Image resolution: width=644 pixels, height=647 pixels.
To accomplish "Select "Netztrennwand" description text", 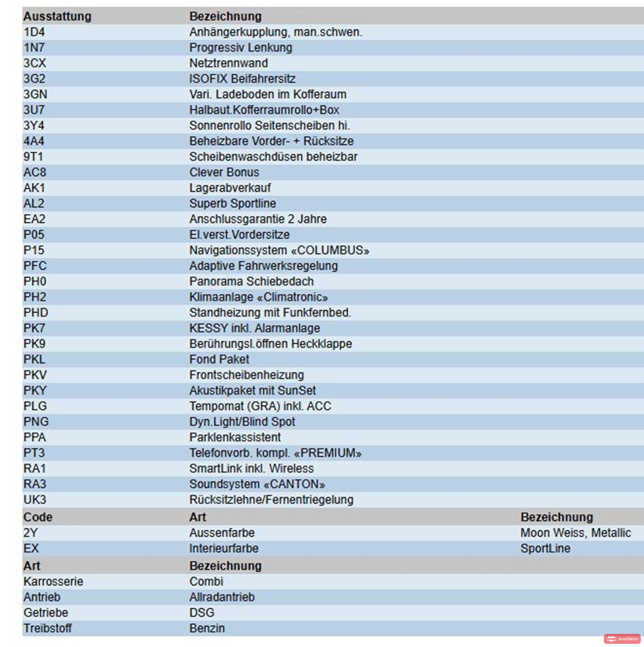I will pos(228,63).
